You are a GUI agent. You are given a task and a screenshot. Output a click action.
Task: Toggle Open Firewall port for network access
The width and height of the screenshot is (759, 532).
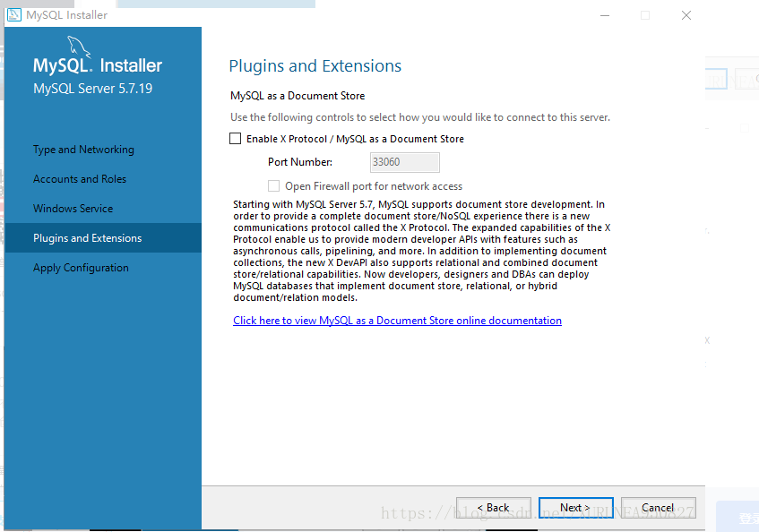click(x=273, y=186)
